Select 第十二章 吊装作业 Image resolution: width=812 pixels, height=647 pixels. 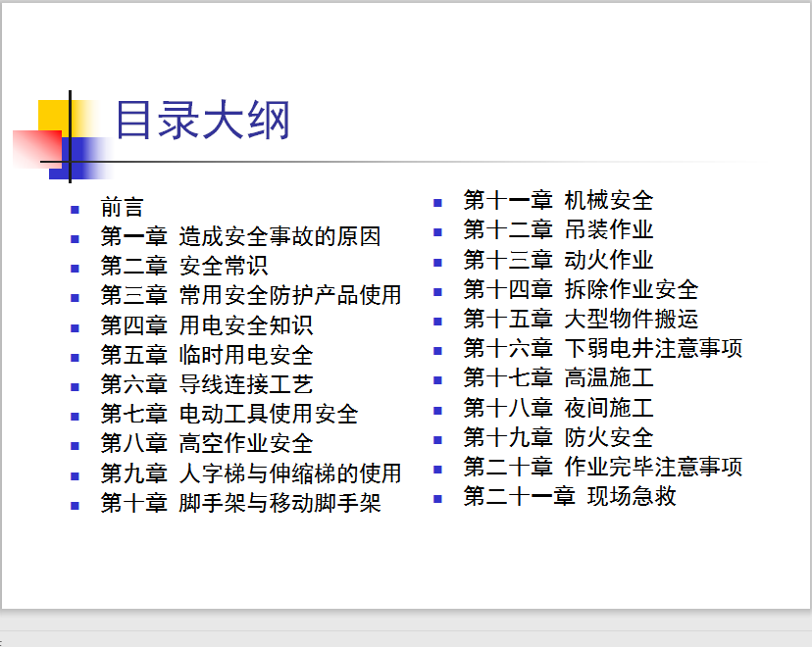(558, 229)
